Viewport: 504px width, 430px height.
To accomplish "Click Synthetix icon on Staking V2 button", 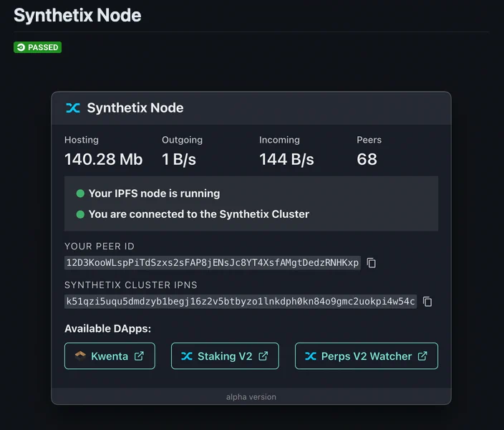I will coord(187,356).
